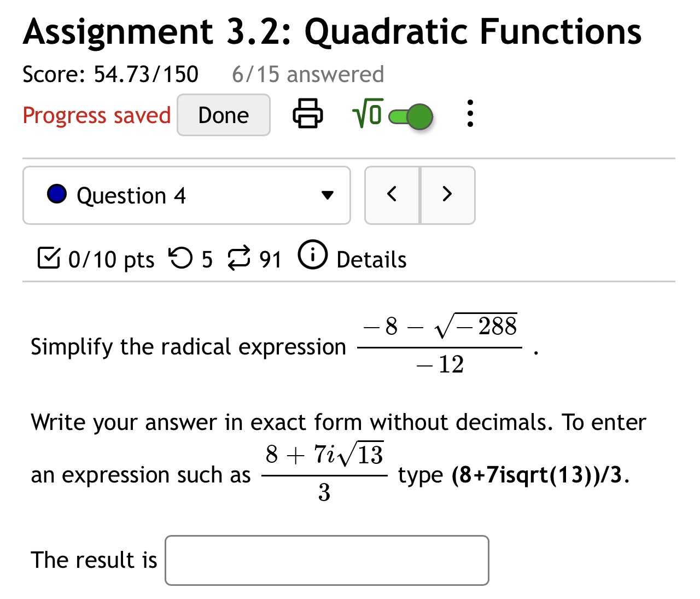The width and height of the screenshot is (700, 599).
Task: Click the √0 calculator icon
Action: click(365, 114)
